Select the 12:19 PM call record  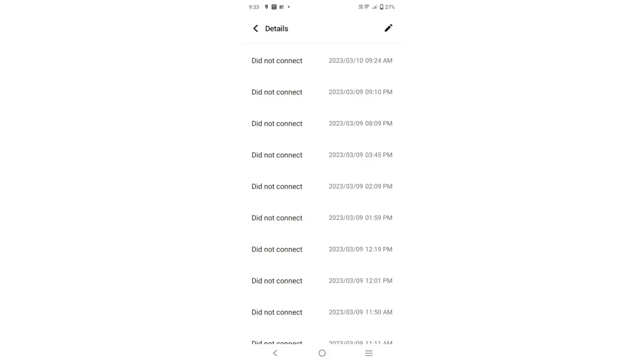322,249
